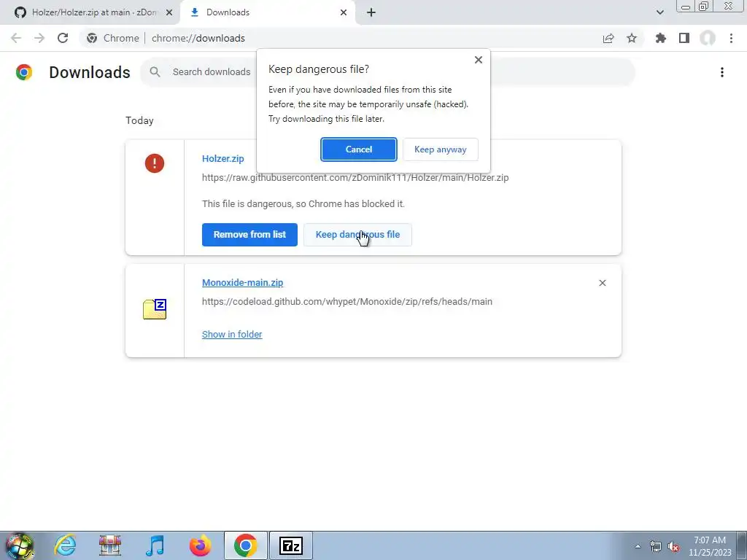Image resolution: width=747 pixels, height=560 pixels.
Task: Open Chrome's main three-dot menu
Action: point(731,38)
